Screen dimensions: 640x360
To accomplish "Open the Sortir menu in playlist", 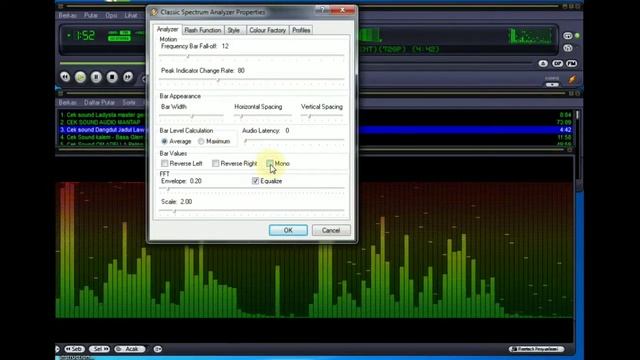I will coord(129,102).
